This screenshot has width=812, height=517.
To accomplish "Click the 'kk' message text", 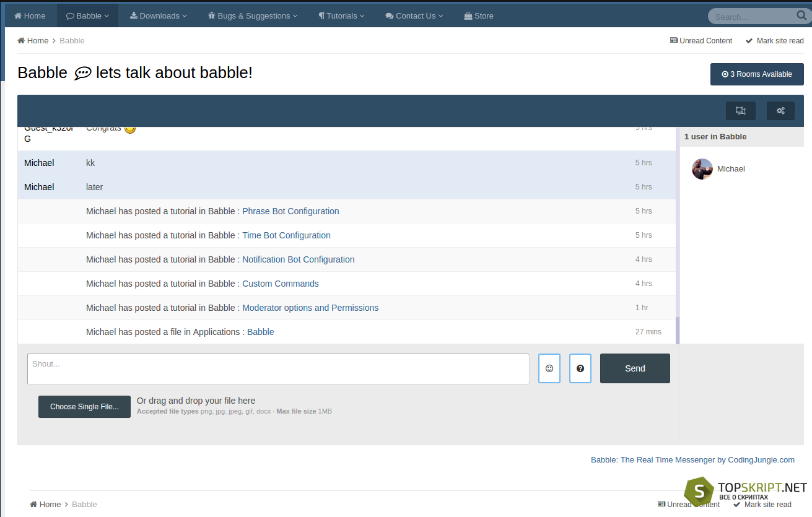I will [90, 163].
